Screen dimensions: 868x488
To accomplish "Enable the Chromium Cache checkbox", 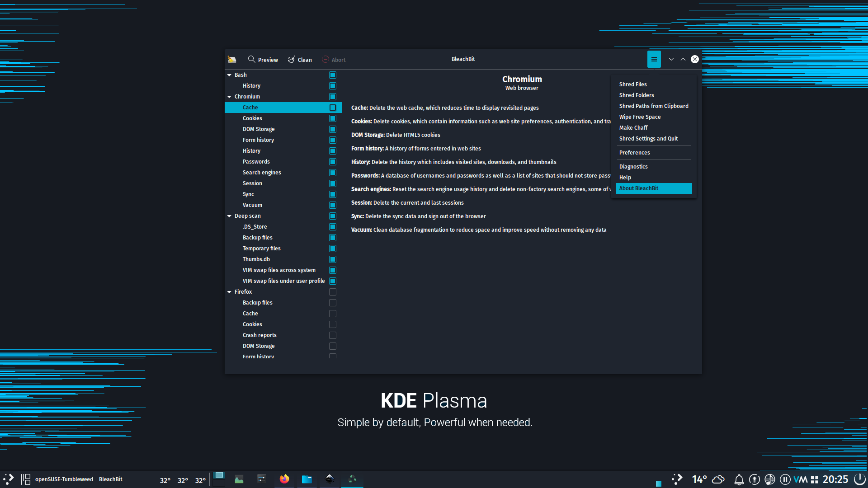I will pyautogui.click(x=333, y=108).
